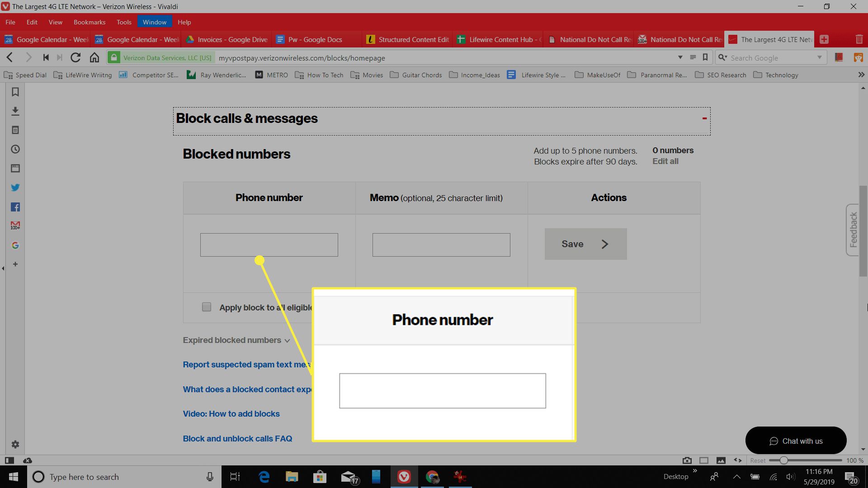Enable Apply block to all eligible checkbox
Image resolution: width=868 pixels, height=488 pixels.
(x=206, y=307)
